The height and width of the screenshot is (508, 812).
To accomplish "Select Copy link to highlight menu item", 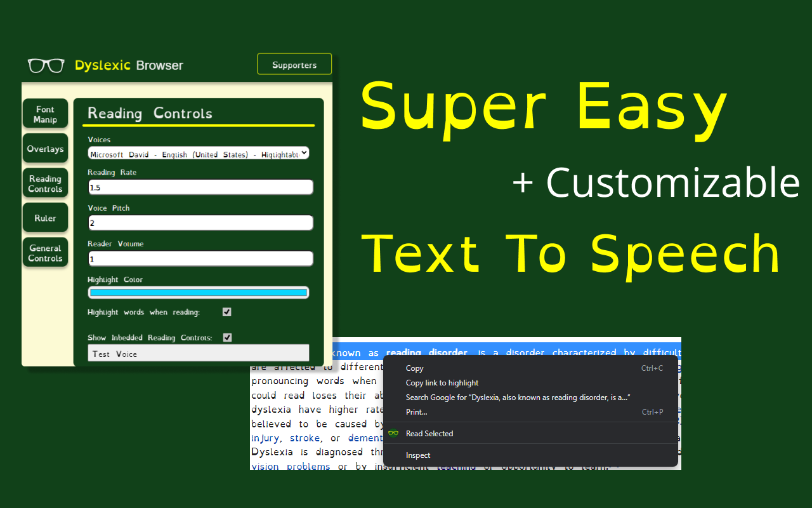I will [x=442, y=383].
